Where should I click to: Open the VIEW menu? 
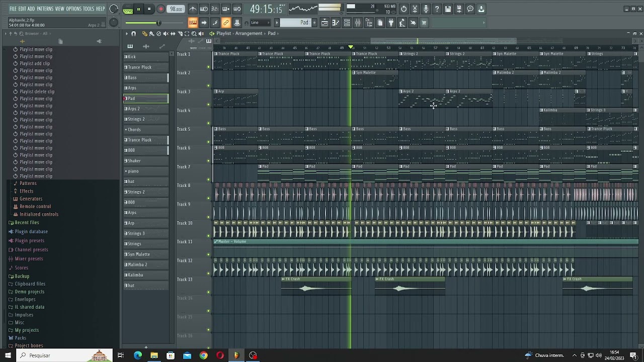pyautogui.click(x=59, y=9)
